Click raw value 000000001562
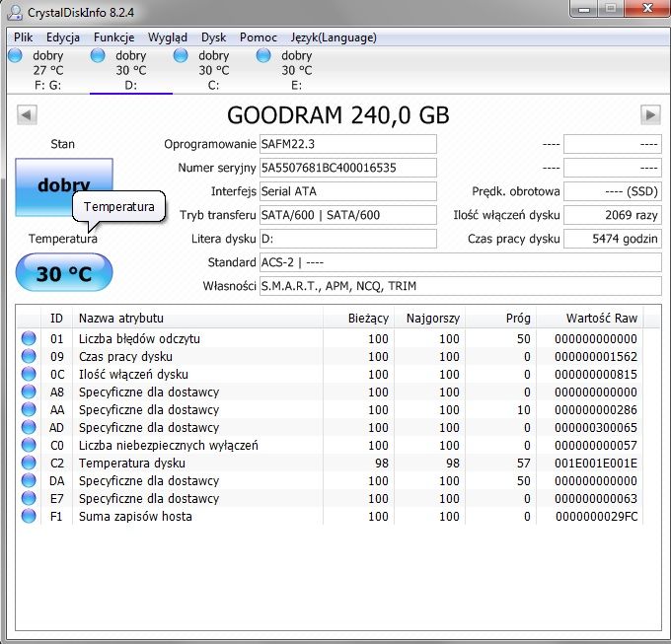This screenshot has width=671, height=644. pyautogui.click(x=596, y=356)
